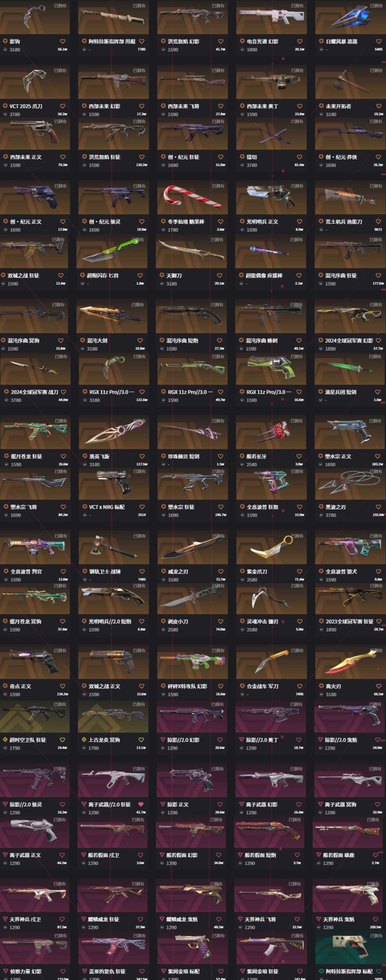The width and height of the screenshot is (386, 980).
Task: Click the yellow tier icon beside 超时空卫队 狂徒
Action: coord(5,740)
